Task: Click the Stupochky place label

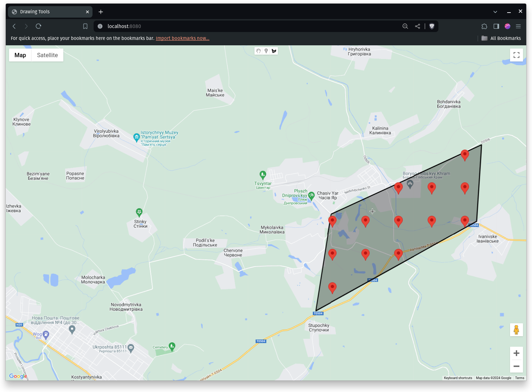Action: (x=319, y=328)
